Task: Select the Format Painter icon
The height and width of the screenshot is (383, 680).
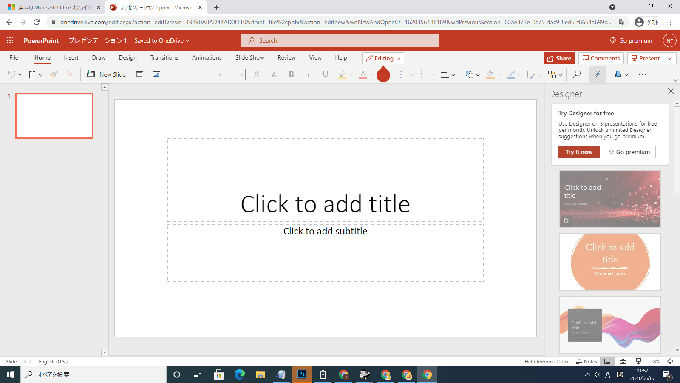Action: pos(54,75)
